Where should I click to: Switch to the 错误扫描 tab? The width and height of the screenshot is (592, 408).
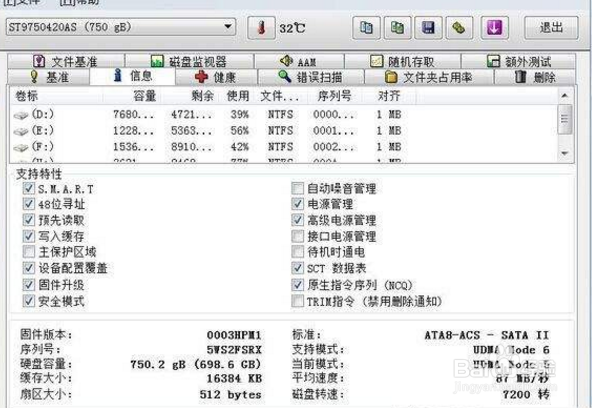point(311,77)
